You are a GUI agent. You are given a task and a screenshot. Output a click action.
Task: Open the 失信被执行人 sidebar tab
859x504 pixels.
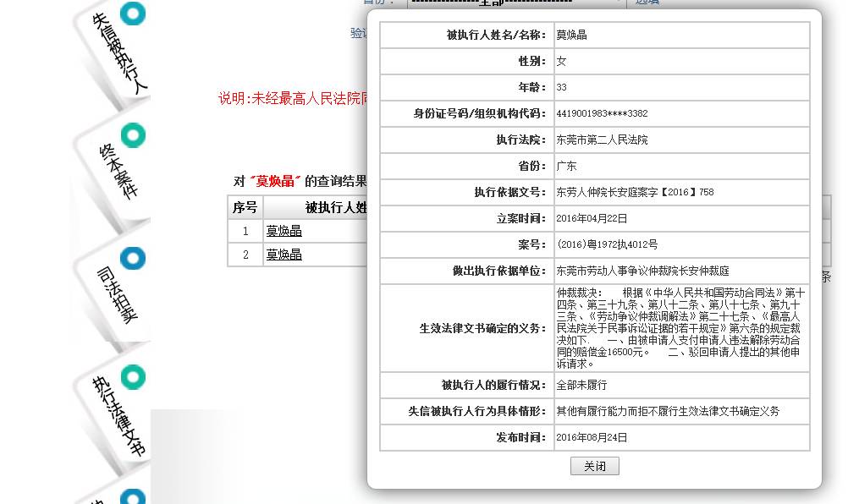click(118, 53)
